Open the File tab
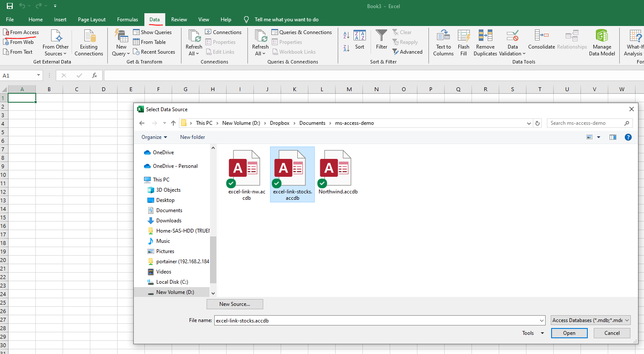The image size is (644, 354). tap(10, 20)
